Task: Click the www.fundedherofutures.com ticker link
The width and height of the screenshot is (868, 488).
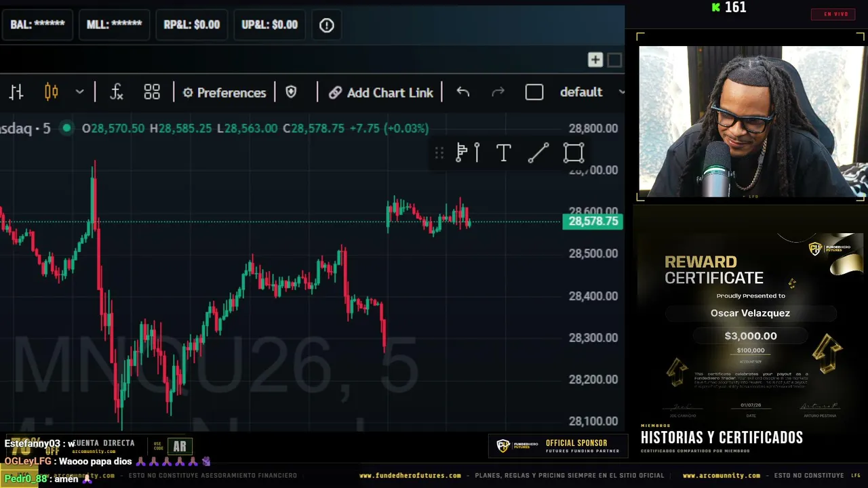Action: [410, 476]
